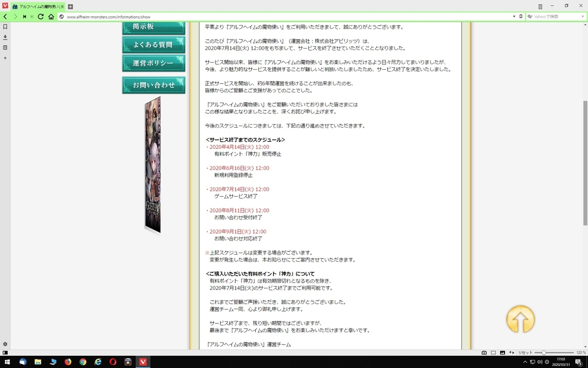Click the 2020年6月16日(火) 12:00 date text

tap(239, 168)
